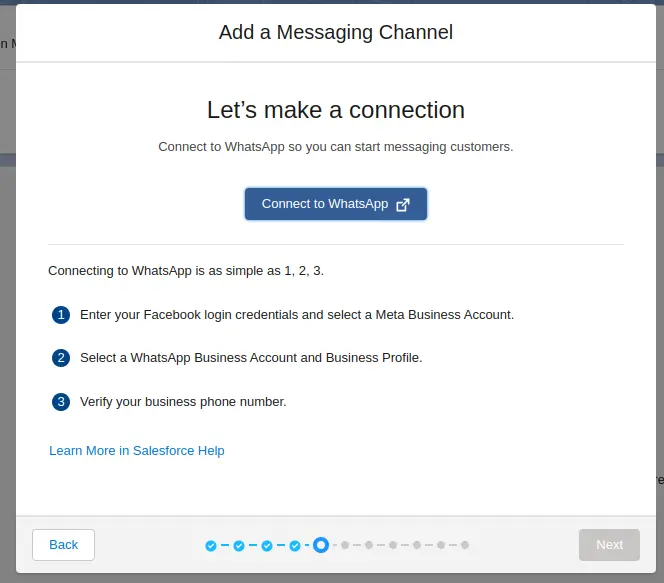Image resolution: width=664 pixels, height=583 pixels.
Task: Click 'Enter your Facebook login credentials' step text
Action: 297,315
